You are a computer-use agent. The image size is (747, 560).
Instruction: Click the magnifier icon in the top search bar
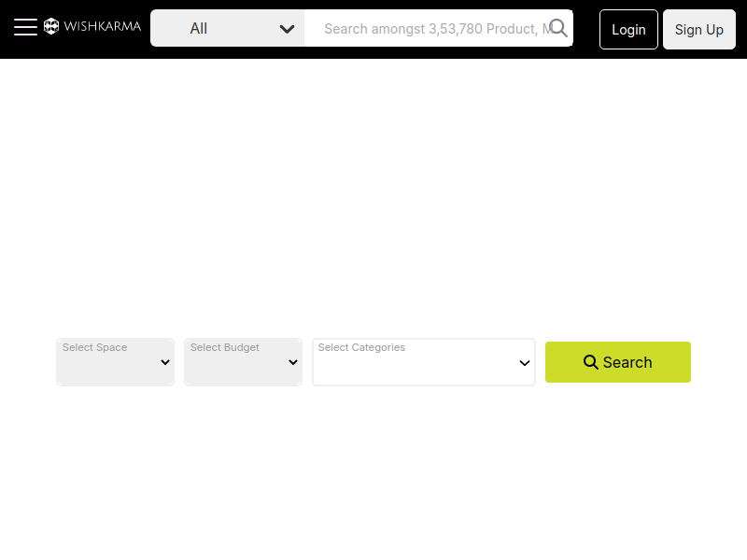557,28
